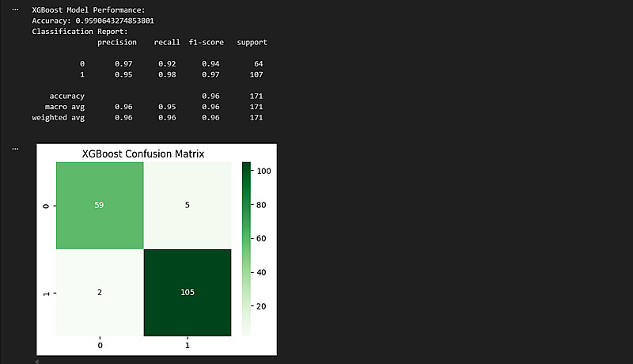This screenshot has width=633, height=364.
Task: Click the green colorbar legend of the heatmap
Action: (246, 248)
